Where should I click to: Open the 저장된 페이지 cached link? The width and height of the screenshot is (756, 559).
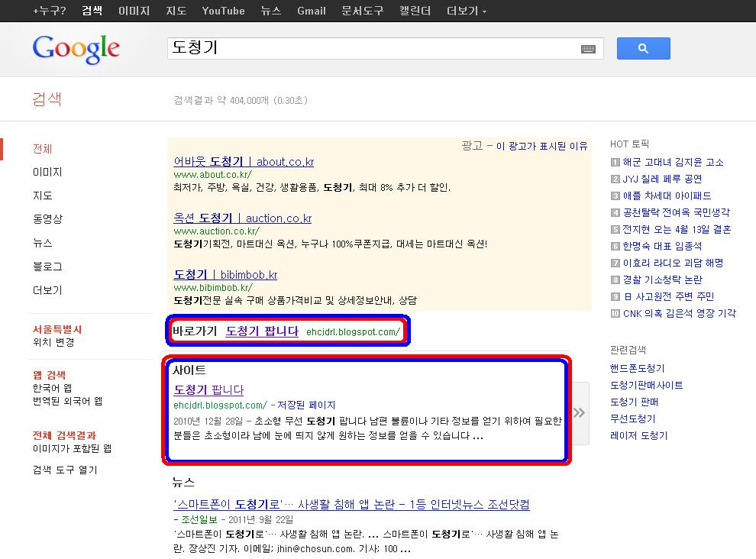point(306,406)
